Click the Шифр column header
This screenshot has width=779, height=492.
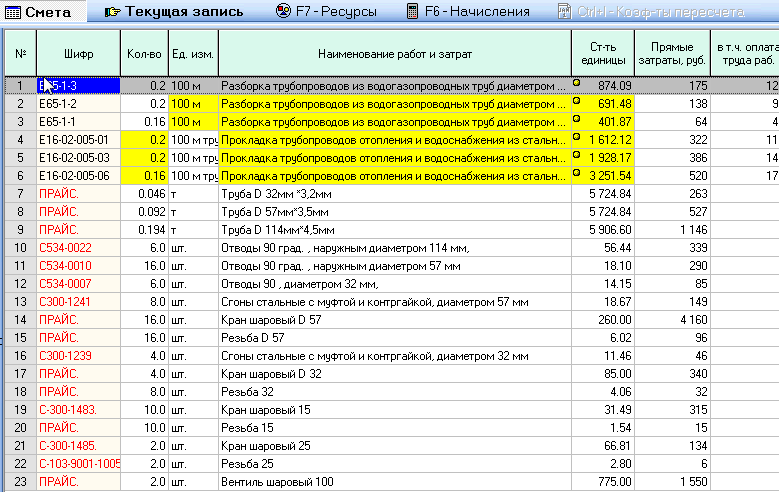[x=78, y=53]
